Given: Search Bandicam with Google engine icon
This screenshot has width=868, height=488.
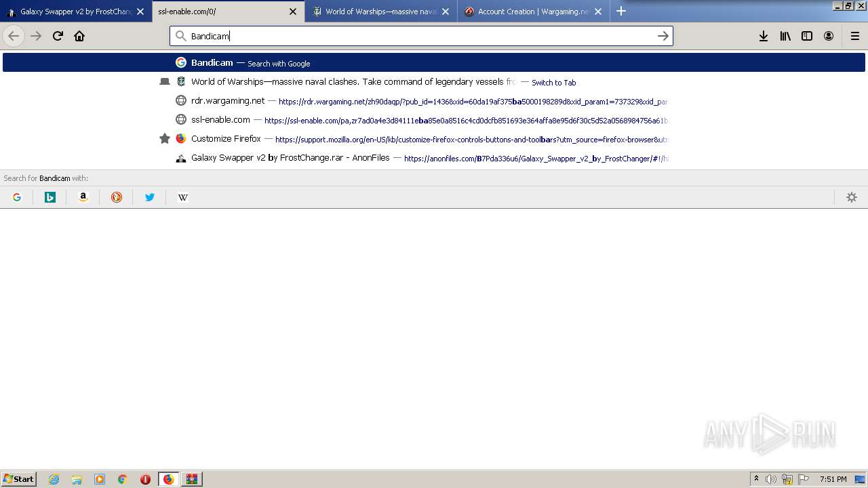Looking at the screenshot, I should [17, 197].
